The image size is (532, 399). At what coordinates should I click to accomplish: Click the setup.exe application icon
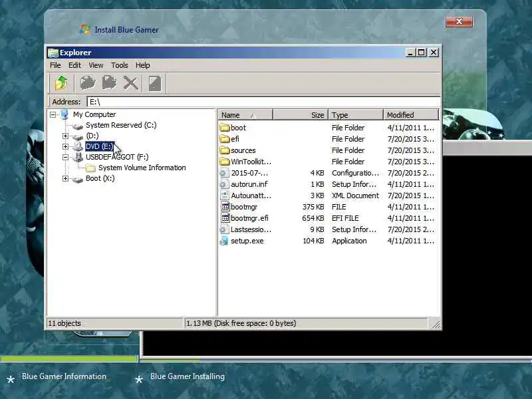coord(224,241)
